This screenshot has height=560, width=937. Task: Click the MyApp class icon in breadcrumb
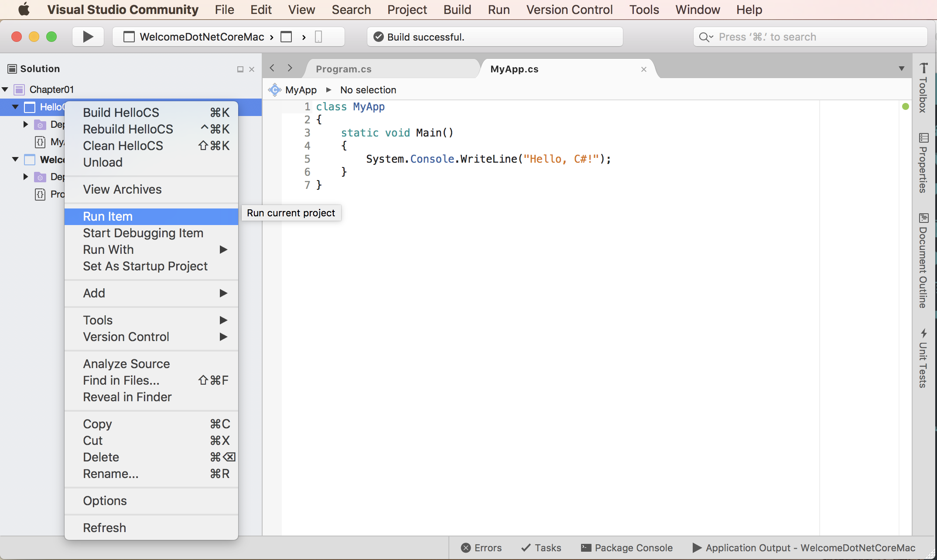click(x=274, y=90)
